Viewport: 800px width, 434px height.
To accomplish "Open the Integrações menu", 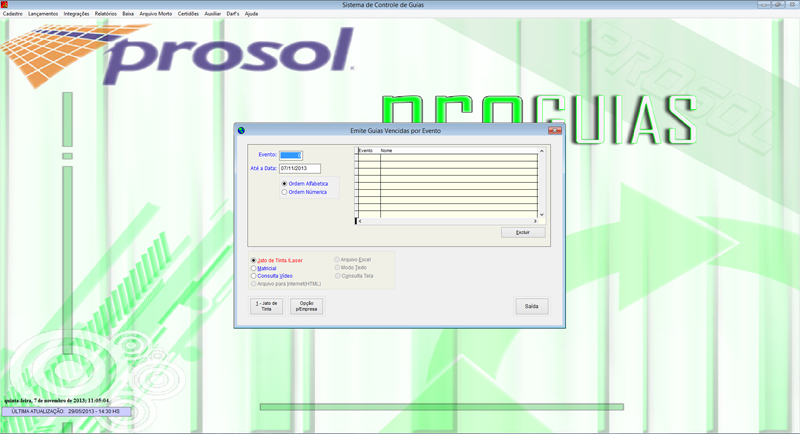I will pos(76,14).
